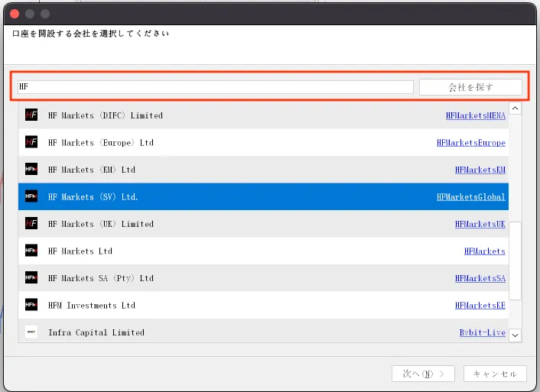The image size is (540, 392).
Task: Select HF Markets (KM) Ltd row
Action: 263,170
